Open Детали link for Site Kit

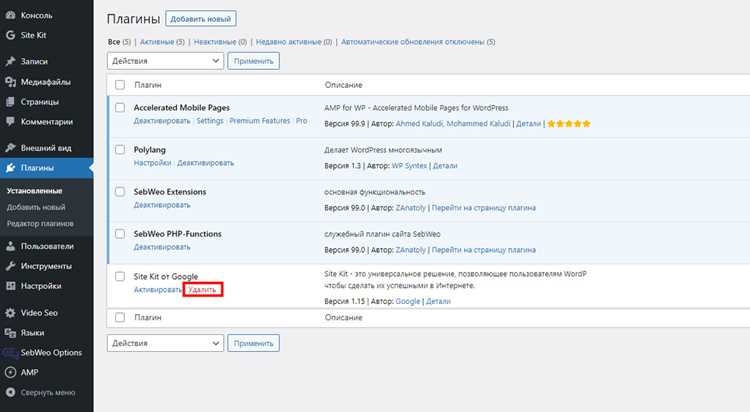click(438, 301)
